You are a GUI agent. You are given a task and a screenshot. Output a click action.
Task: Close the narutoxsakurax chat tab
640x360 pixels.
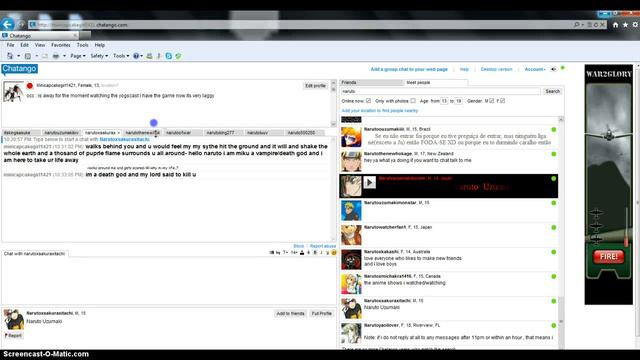118,133
